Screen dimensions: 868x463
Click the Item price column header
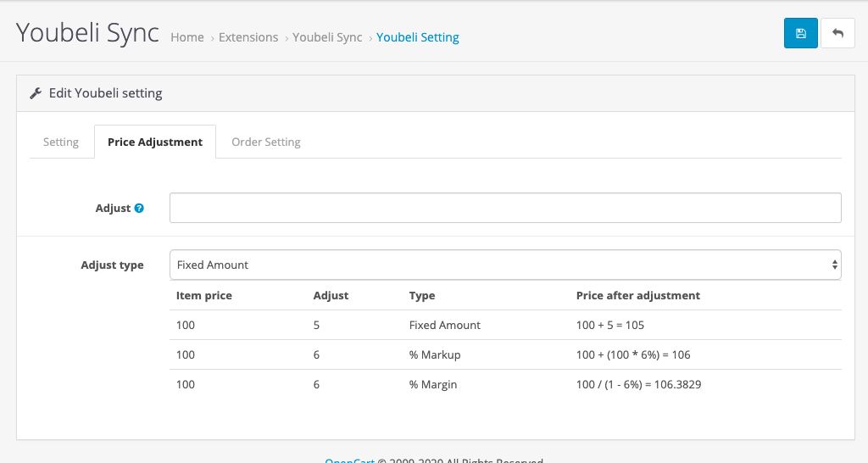[204, 296]
